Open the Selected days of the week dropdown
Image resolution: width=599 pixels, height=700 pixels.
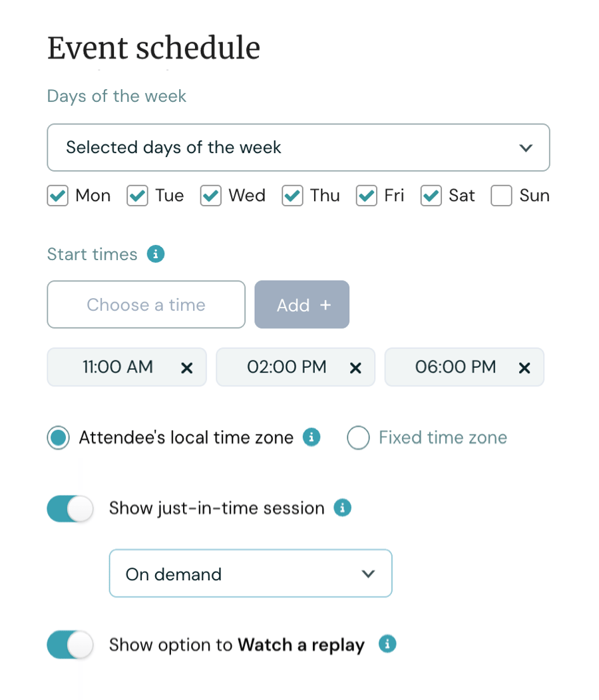298,147
